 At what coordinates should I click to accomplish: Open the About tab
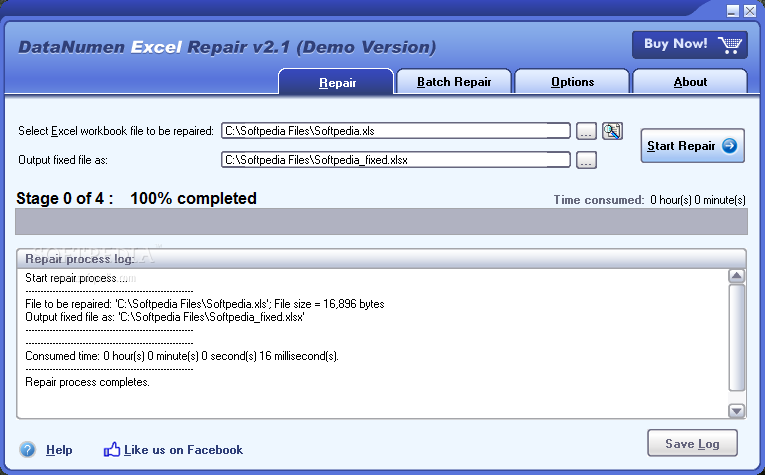point(690,81)
